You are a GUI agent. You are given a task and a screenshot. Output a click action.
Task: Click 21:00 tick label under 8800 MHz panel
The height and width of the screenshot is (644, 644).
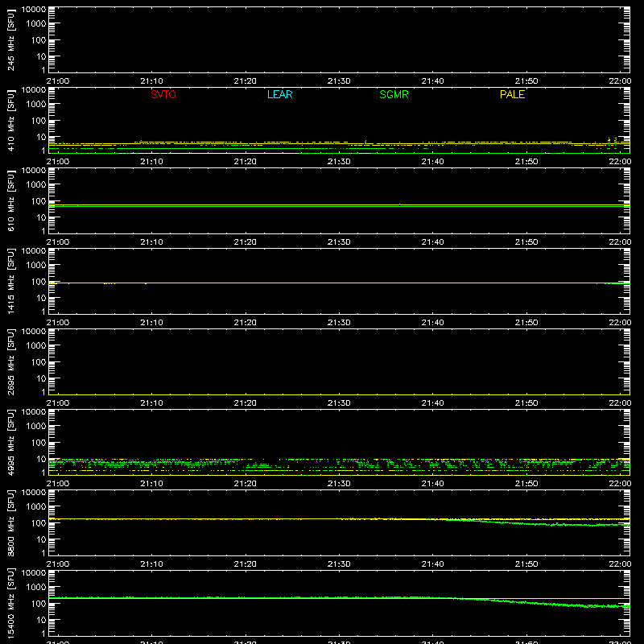tap(58, 564)
